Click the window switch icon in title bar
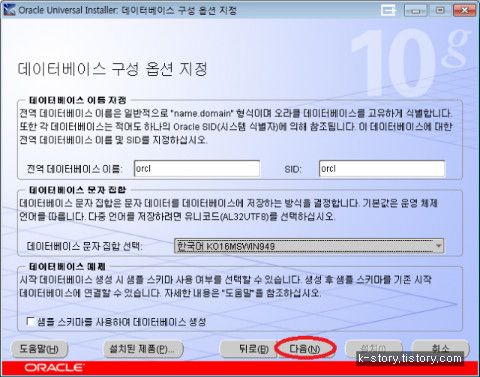This screenshot has width=480, height=377. pos(388,10)
